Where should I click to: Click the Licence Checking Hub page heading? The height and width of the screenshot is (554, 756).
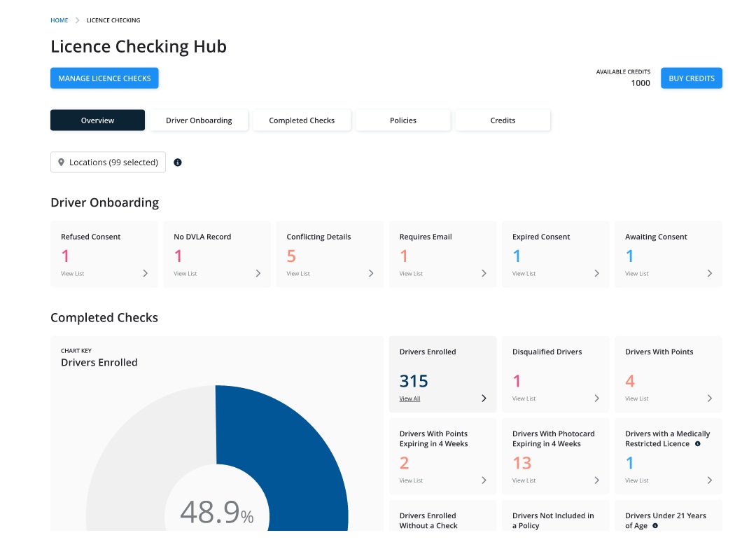click(x=139, y=46)
